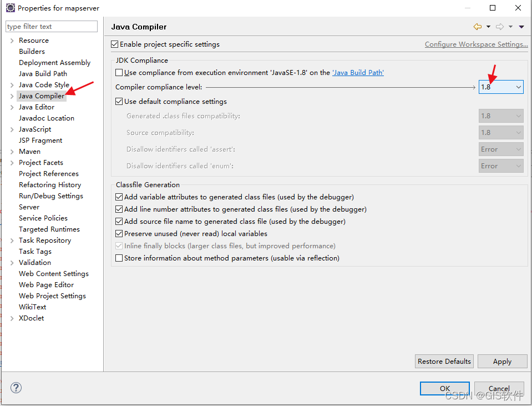Toggle Add line number attributes checkbox

[119, 209]
